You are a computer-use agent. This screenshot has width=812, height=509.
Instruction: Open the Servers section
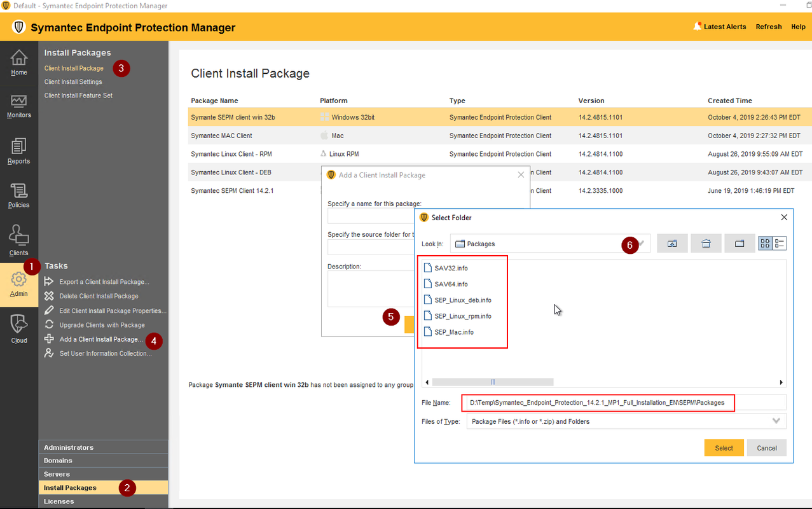(104, 474)
